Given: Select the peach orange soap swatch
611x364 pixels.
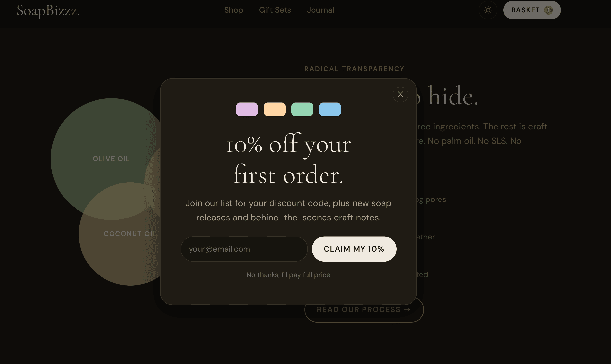Looking at the screenshot, I should pyautogui.click(x=274, y=109).
